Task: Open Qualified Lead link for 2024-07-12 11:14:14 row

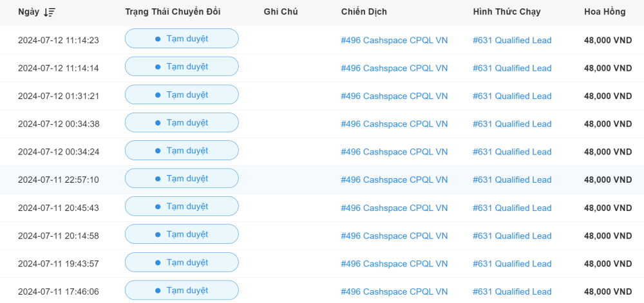Action: coord(512,68)
